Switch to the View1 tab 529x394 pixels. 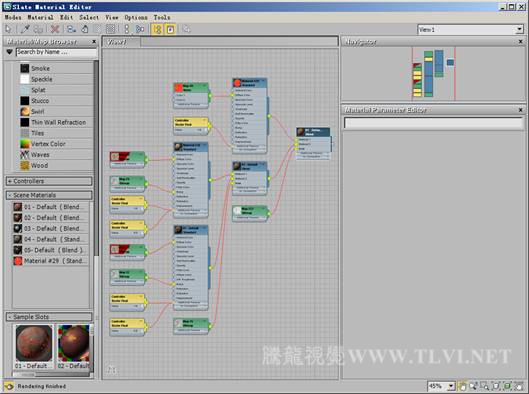click(x=121, y=42)
